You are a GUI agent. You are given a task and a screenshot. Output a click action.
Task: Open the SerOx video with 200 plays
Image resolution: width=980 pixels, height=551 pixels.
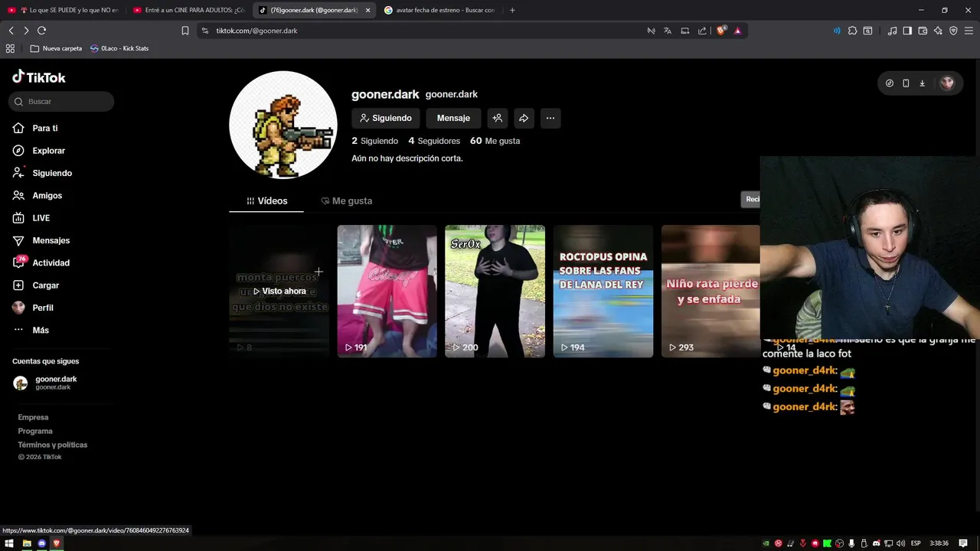[x=495, y=291]
